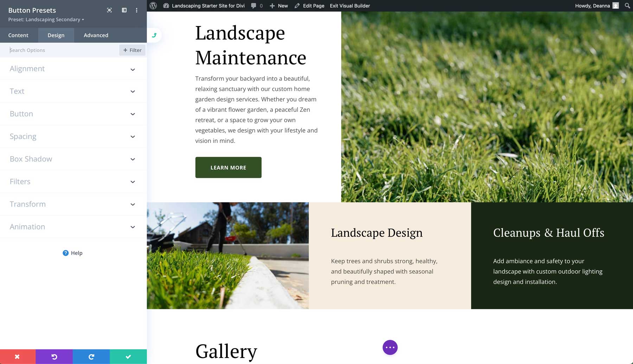Image resolution: width=633 pixels, height=364 pixels.
Task: Open the three-dot menu in the panel header
Action: pyautogui.click(x=136, y=10)
